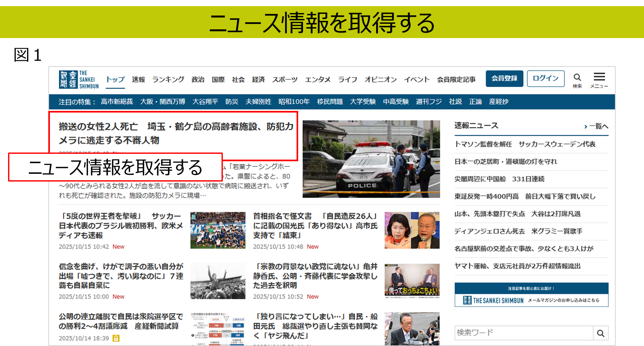The width and height of the screenshot is (644, 346).
Task: Expand the 速報ニュース 一覧へ link
Action: pos(596,126)
